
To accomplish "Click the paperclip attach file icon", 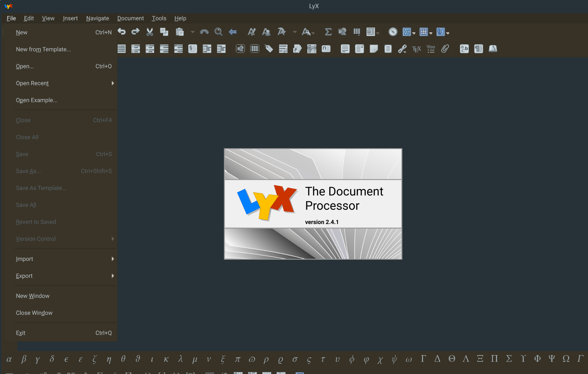I will tap(445, 49).
